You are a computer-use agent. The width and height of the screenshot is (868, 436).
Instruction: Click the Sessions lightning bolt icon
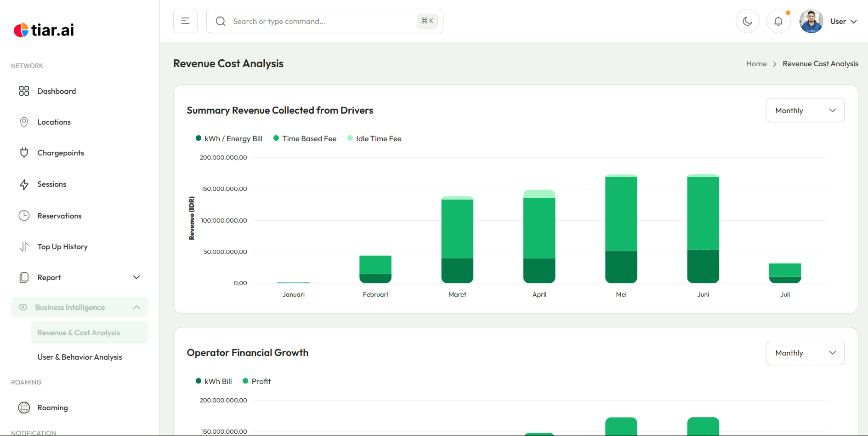[24, 184]
